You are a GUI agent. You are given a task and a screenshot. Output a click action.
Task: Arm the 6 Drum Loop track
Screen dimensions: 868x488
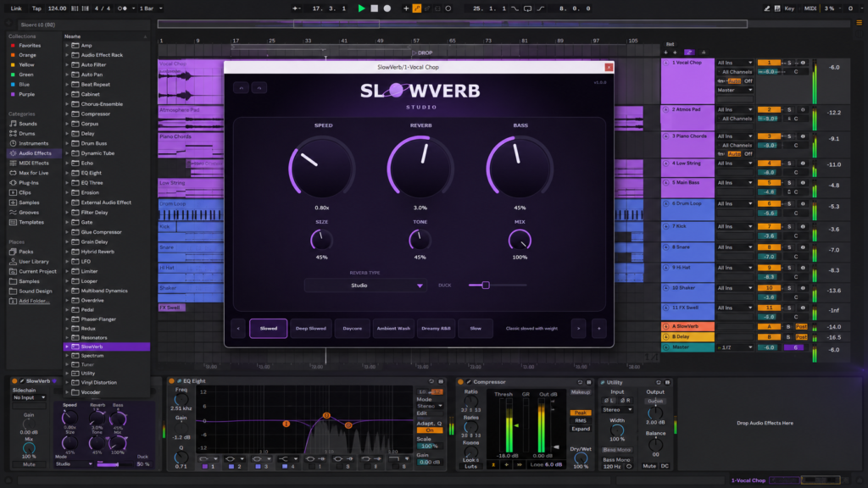pos(803,203)
